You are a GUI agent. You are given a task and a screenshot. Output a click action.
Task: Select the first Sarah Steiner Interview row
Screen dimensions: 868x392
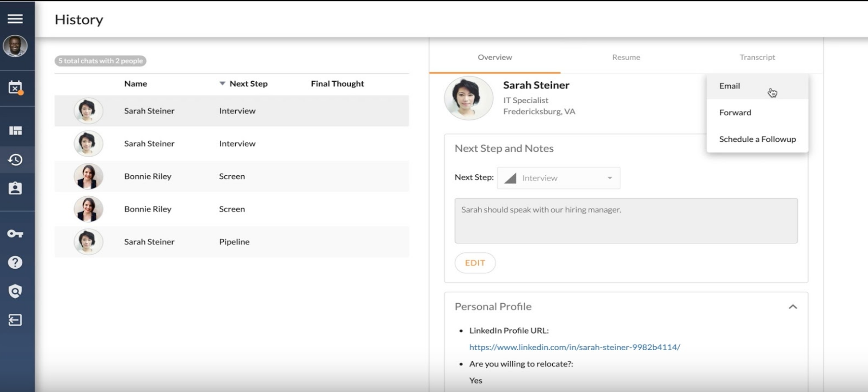point(232,111)
